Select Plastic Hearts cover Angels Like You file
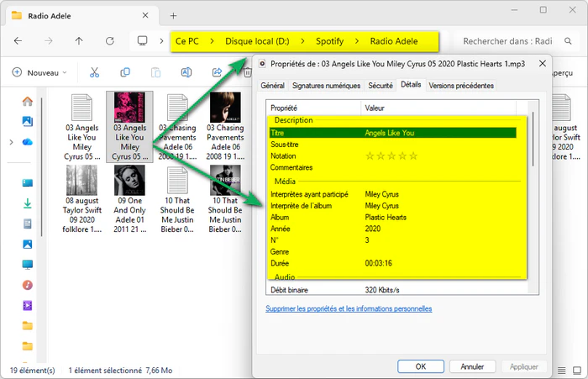The width and height of the screenshot is (588, 379). point(129,127)
